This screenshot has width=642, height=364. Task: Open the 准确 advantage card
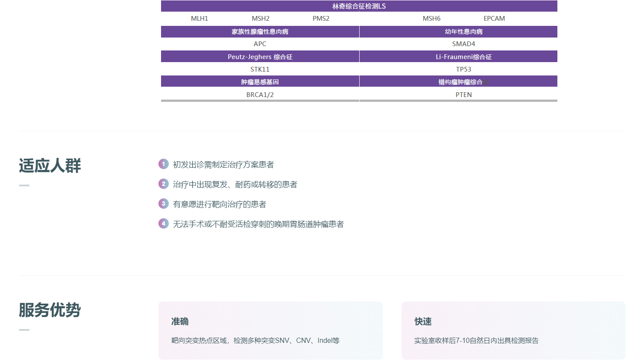pyautogui.click(x=270, y=330)
